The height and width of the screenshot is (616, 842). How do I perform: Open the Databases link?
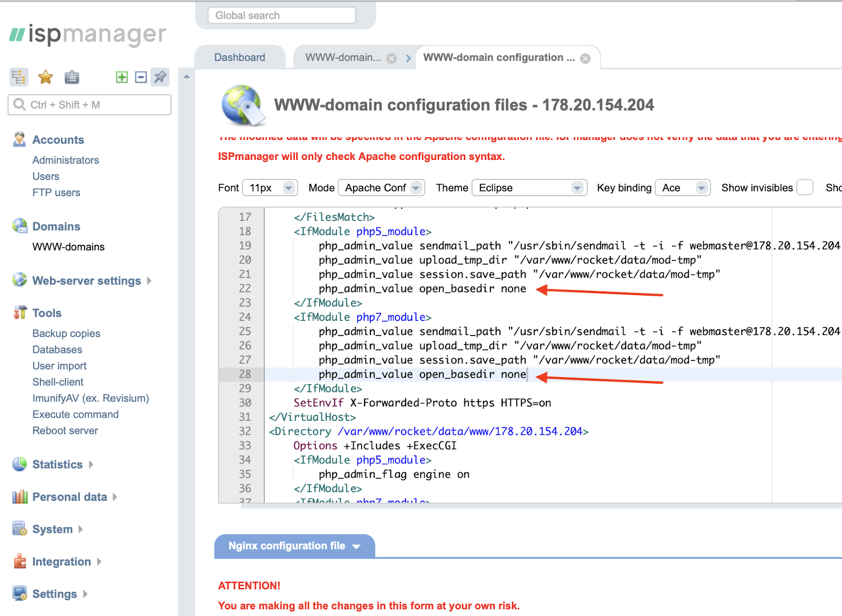(x=57, y=349)
